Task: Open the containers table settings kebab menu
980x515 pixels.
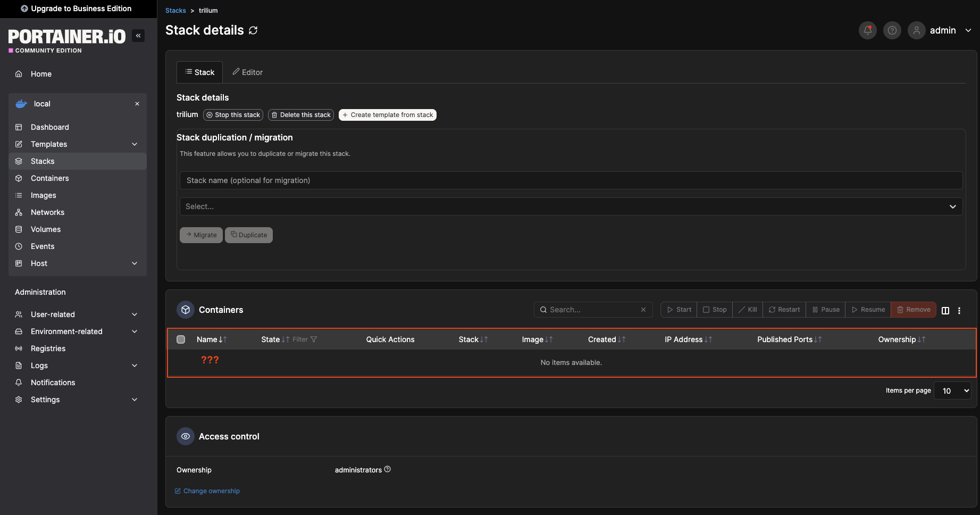Action: tap(959, 311)
